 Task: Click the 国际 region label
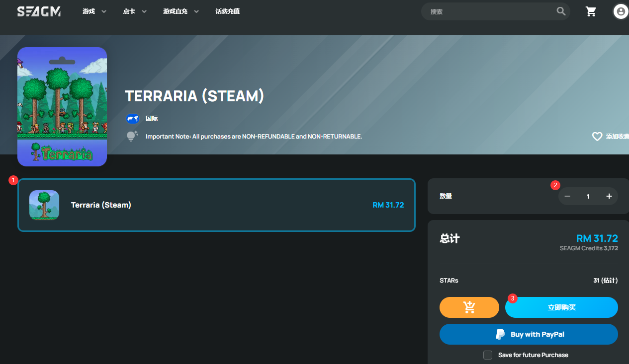click(152, 119)
